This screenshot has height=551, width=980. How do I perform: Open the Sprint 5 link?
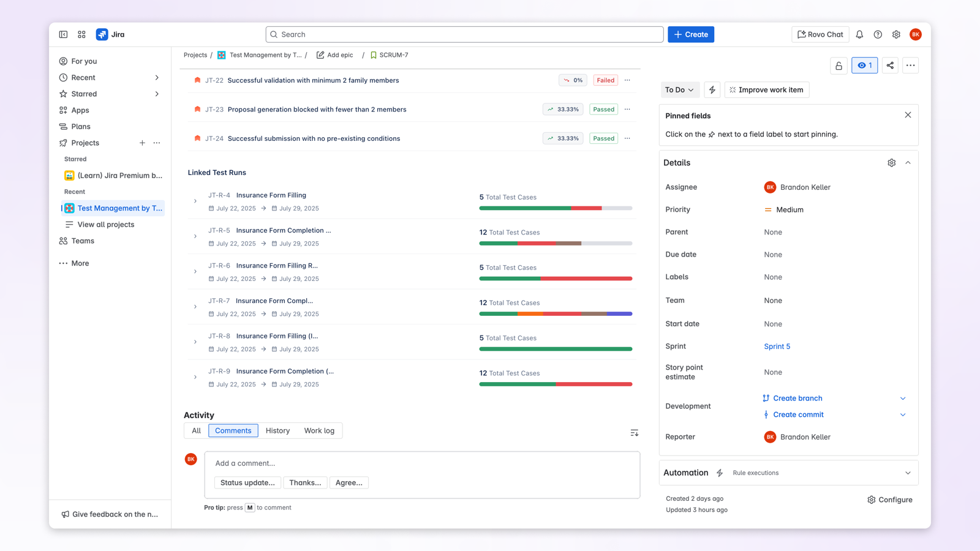click(777, 347)
